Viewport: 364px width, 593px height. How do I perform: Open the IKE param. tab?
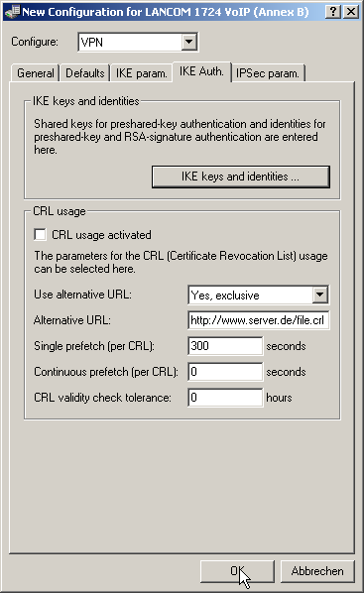pos(141,73)
